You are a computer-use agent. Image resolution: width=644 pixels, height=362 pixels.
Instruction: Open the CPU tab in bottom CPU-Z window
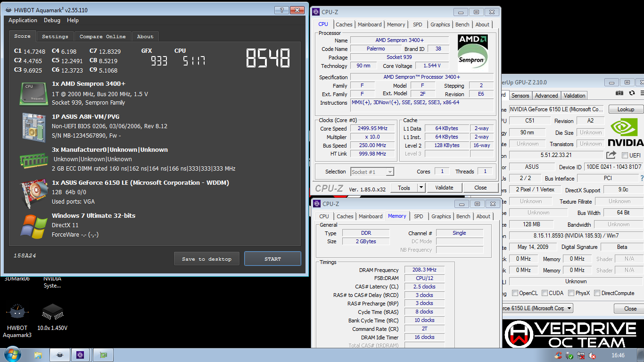point(324,216)
